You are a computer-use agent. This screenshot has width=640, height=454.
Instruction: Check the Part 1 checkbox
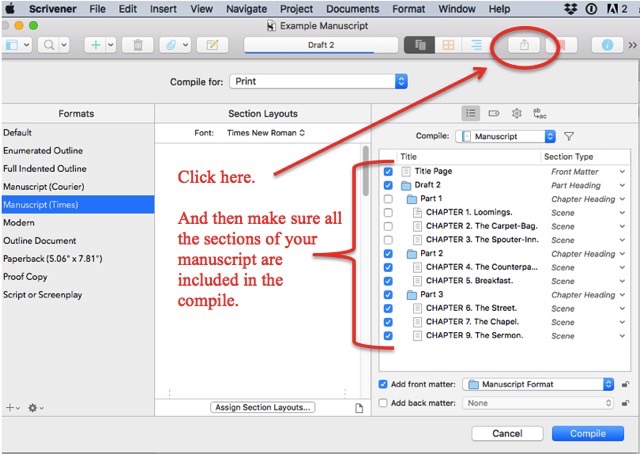(x=388, y=199)
